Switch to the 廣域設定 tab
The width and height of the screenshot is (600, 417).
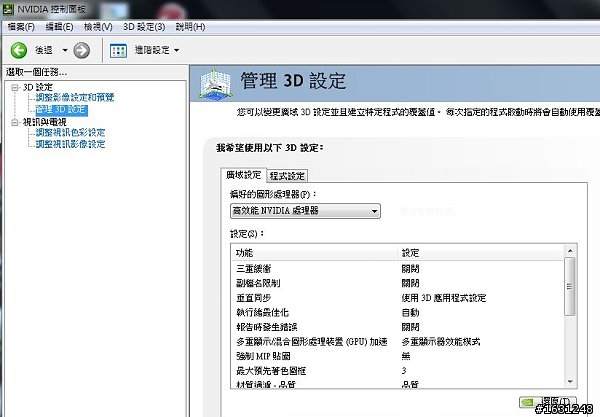point(243,175)
